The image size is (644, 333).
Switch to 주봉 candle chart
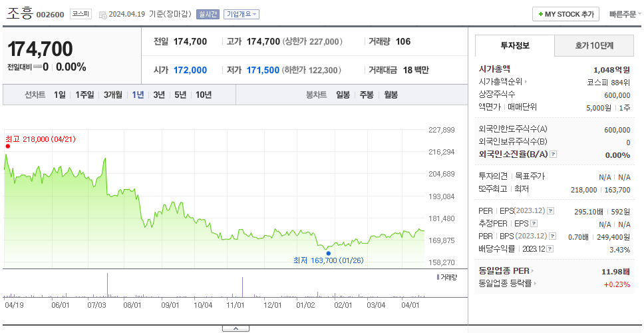[367, 95]
